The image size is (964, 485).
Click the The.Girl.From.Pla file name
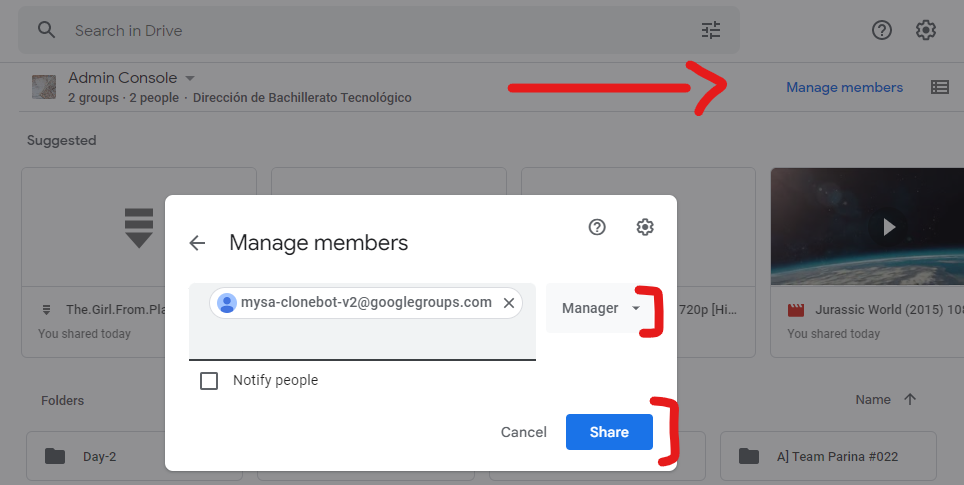pyautogui.click(x=116, y=310)
